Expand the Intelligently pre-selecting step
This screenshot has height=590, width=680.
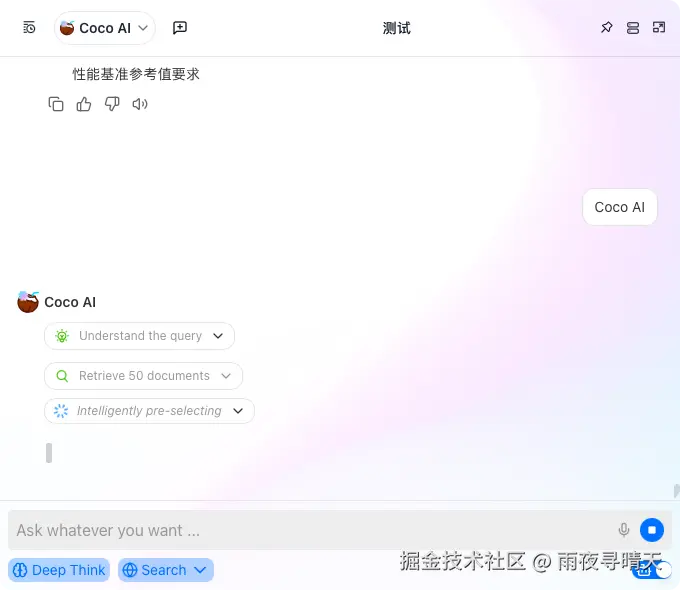point(149,411)
